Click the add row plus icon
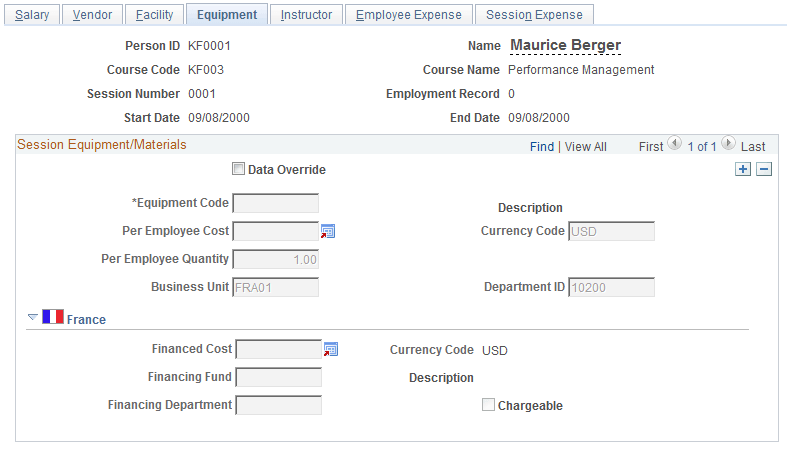The height and width of the screenshot is (452, 787). pos(743,169)
